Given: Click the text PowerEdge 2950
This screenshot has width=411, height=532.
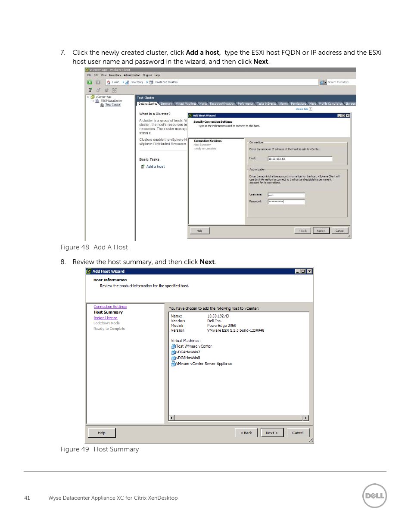Looking at the screenshot, I should click(221, 326).
